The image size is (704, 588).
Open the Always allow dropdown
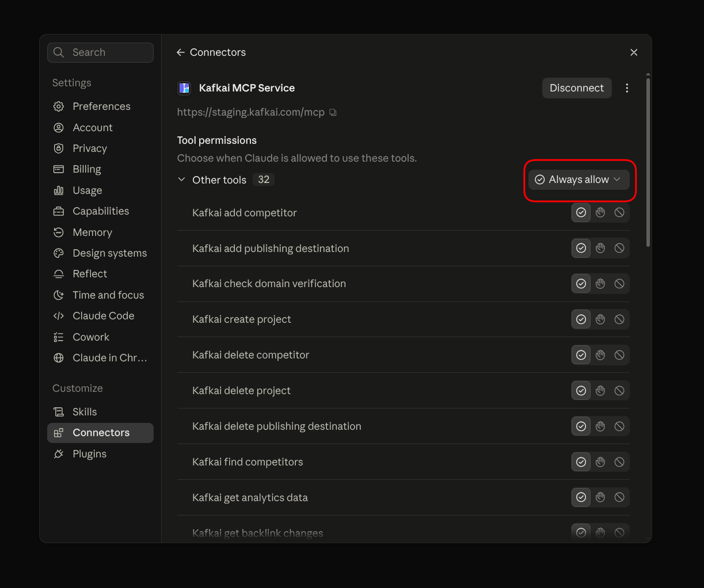click(x=579, y=180)
